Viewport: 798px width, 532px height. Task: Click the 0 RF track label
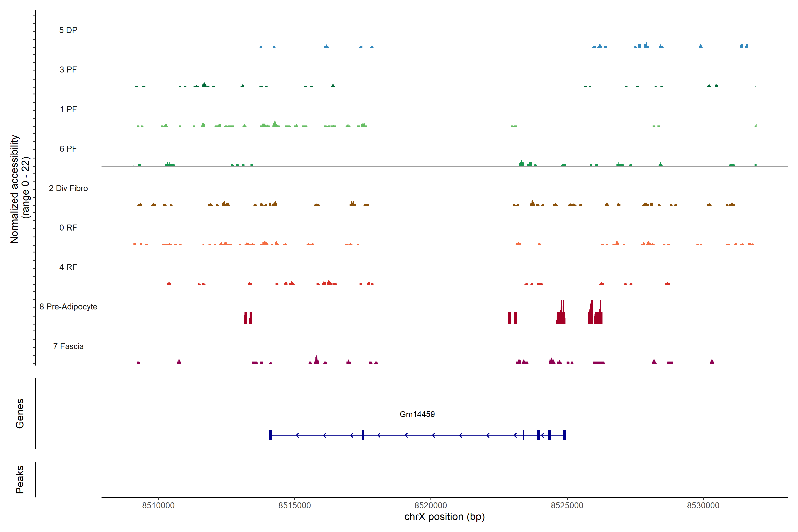68,228
